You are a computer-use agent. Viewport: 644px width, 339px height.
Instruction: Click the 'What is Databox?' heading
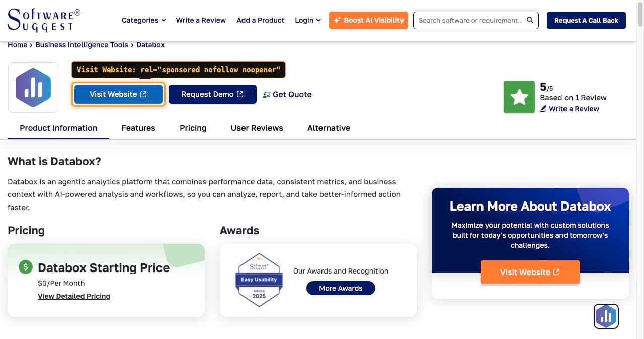point(54,162)
